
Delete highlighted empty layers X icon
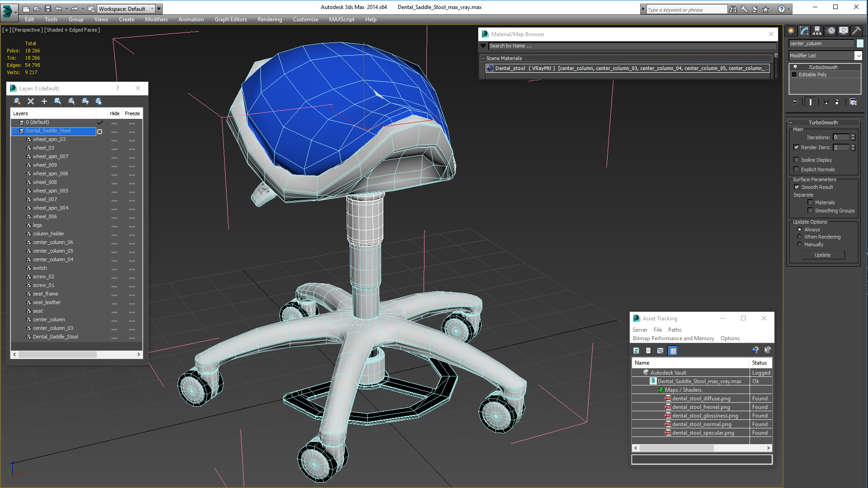[x=31, y=101]
